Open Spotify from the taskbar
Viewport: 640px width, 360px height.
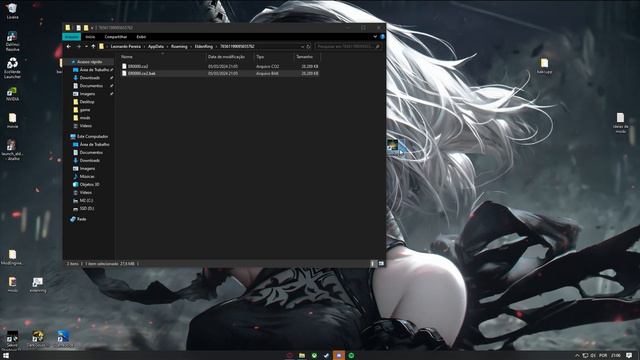click(351, 356)
